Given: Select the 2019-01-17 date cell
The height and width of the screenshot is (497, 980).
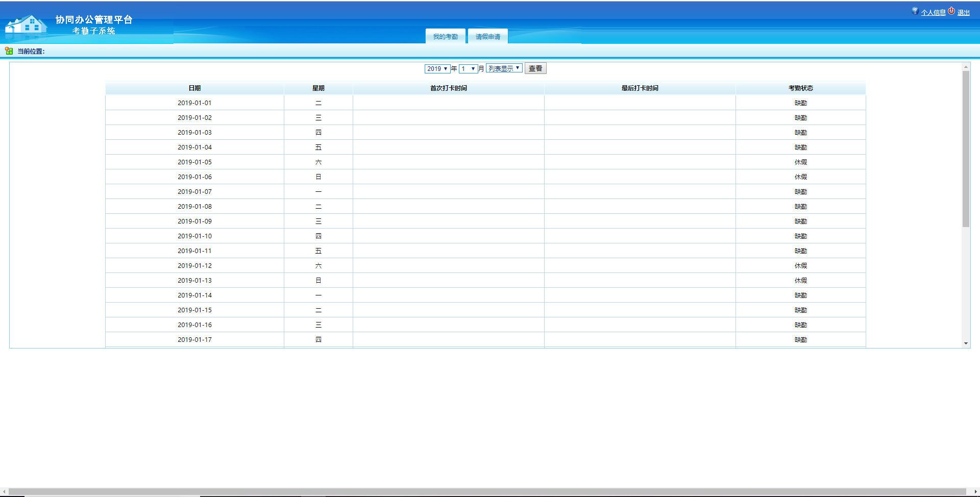Looking at the screenshot, I should [x=194, y=340].
